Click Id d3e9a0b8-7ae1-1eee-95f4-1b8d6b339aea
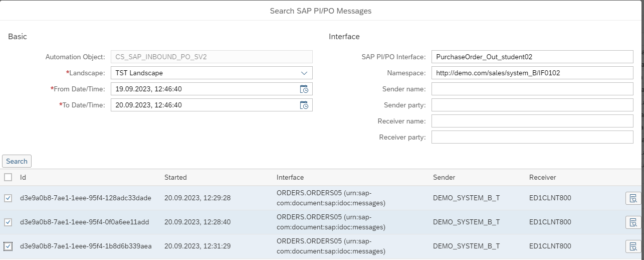This screenshot has height=260, width=644. (86, 246)
